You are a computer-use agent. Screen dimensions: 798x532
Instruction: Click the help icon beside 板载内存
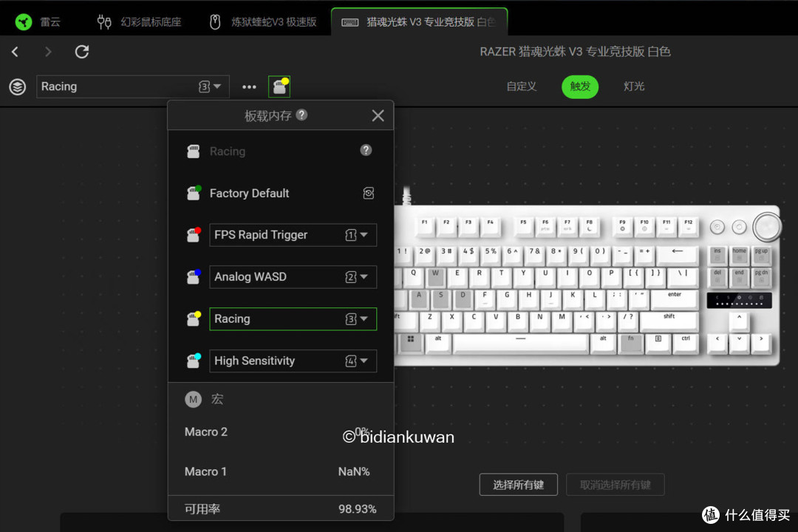[301, 115]
